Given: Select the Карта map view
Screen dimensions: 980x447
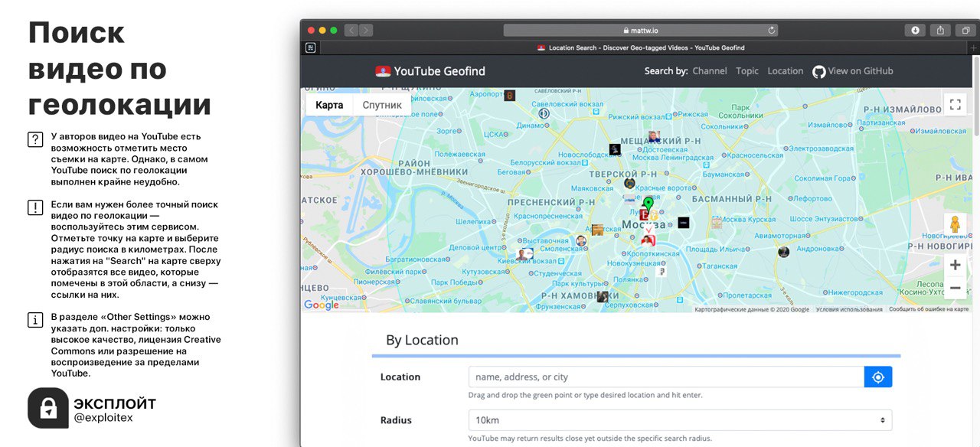Looking at the screenshot, I should coord(329,105).
